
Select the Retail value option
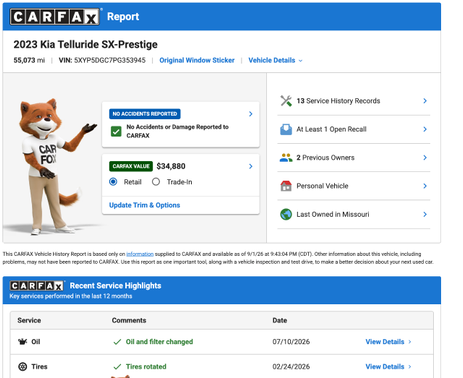(x=113, y=182)
